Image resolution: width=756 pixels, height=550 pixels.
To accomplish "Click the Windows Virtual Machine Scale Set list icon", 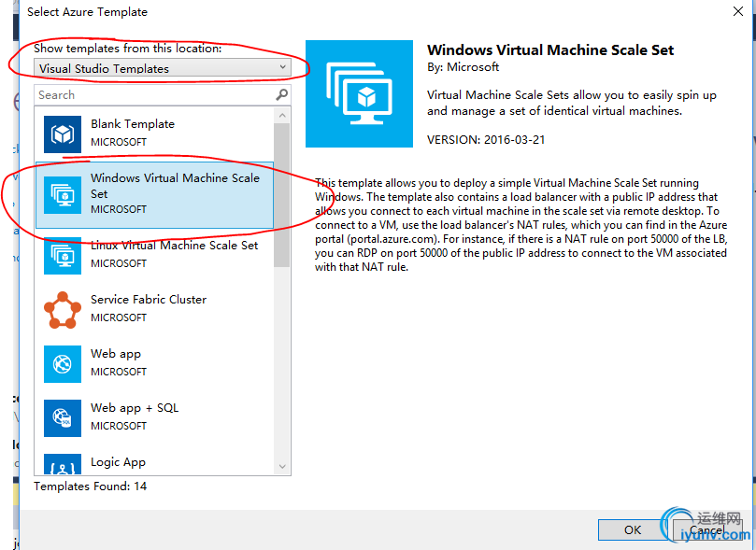I will (63, 195).
